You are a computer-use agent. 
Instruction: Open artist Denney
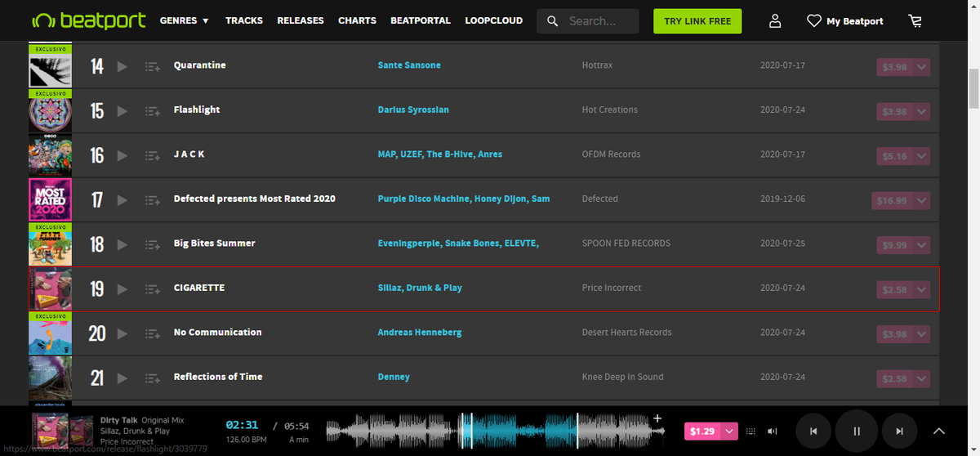pos(394,377)
